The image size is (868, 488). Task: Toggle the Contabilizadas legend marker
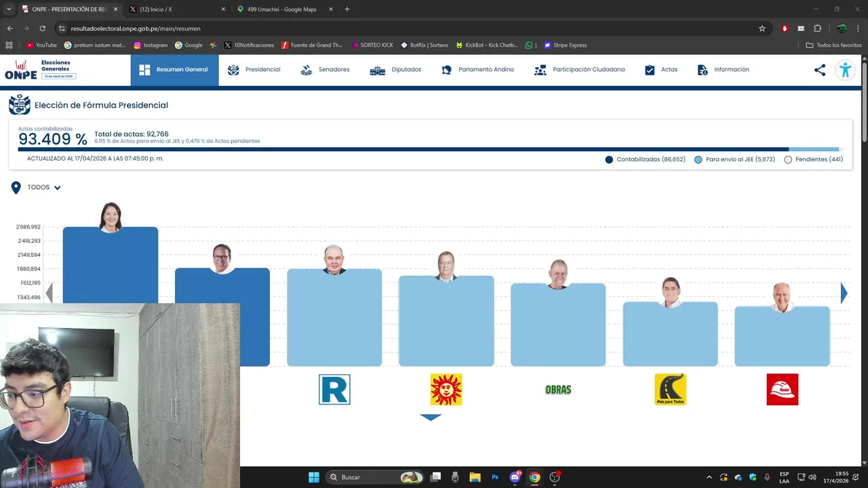[609, 159]
